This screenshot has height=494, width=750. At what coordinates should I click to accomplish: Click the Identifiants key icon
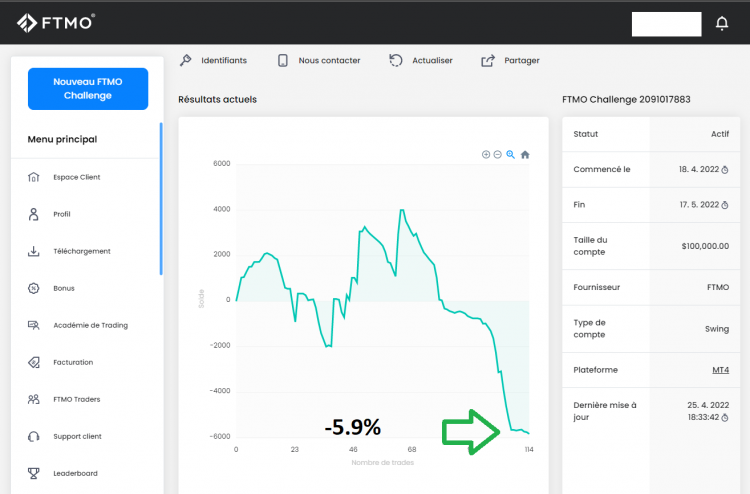pos(185,60)
